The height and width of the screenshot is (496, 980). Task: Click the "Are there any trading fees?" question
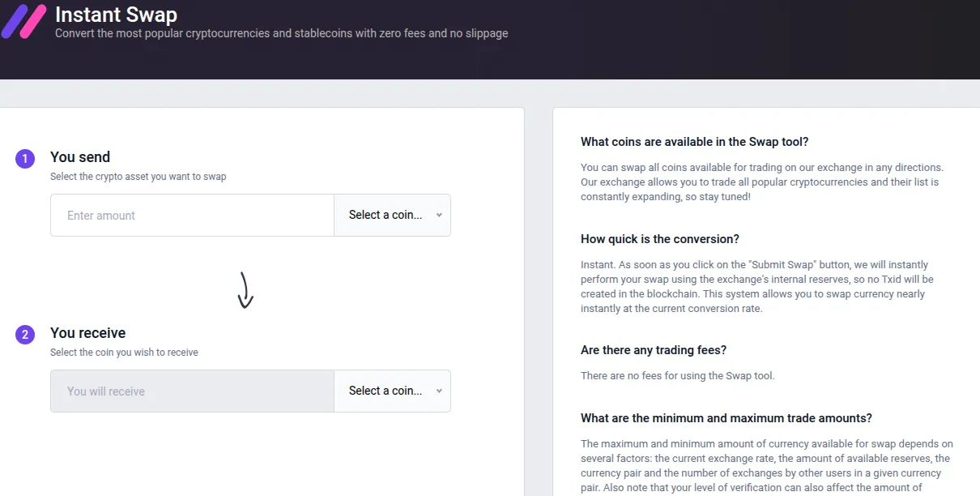coord(654,350)
